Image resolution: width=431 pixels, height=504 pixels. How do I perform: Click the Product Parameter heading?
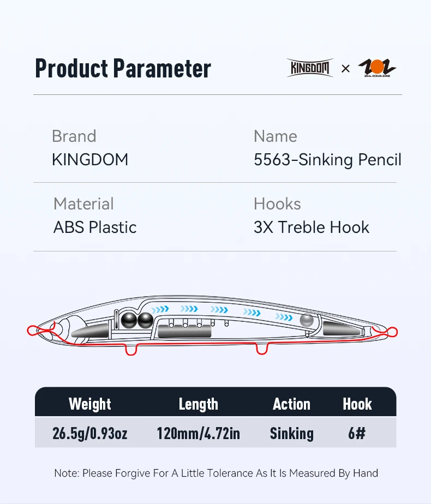[x=123, y=69]
